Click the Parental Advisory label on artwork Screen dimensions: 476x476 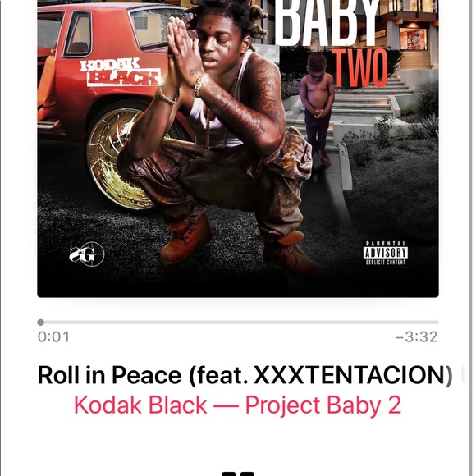tap(386, 253)
